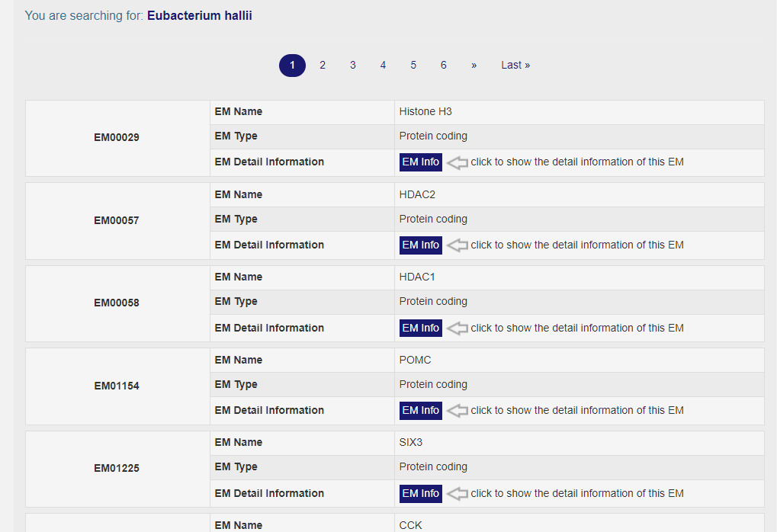Open EM Info for HDAC2

point(420,245)
